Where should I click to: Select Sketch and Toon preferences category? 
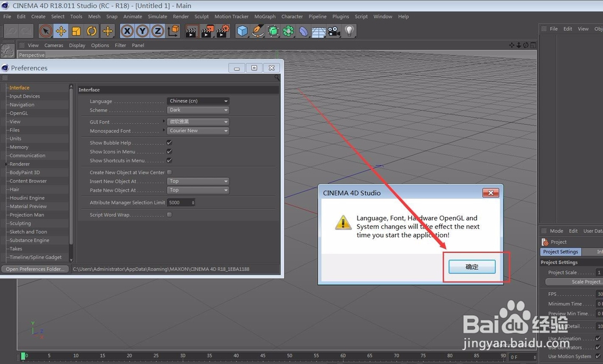[x=28, y=232]
